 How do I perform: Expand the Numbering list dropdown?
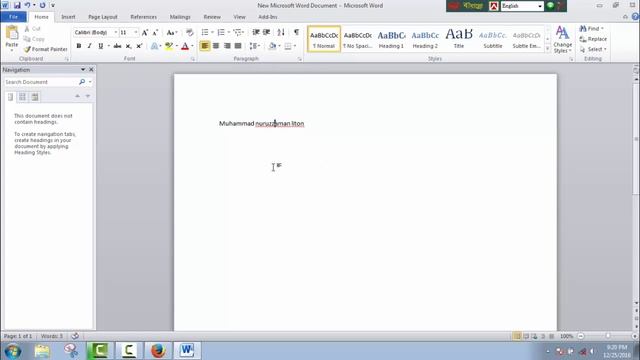[229, 32]
